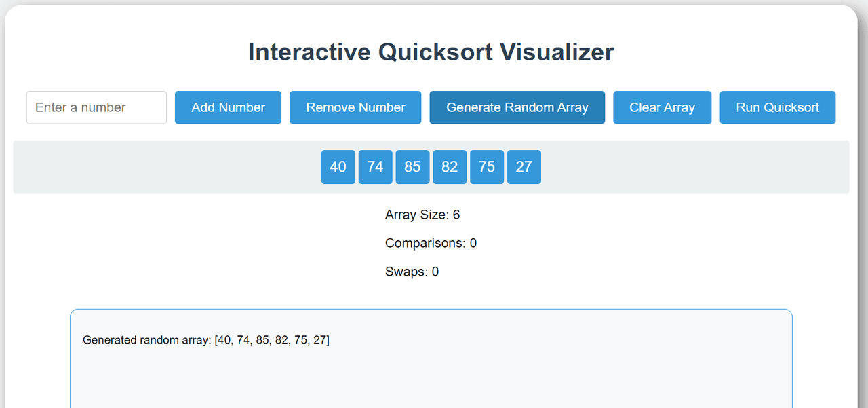This screenshot has width=868, height=408.
Task: Click the Remove Number button
Action: [x=355, y=107]
